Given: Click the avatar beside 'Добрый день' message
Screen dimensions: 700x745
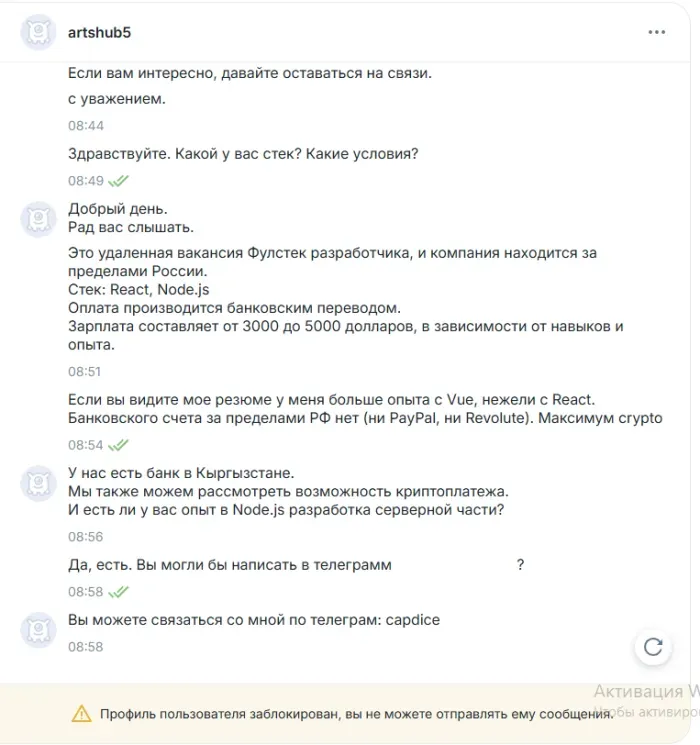Looking at the screenshot, I should click(x=38, y=219).
